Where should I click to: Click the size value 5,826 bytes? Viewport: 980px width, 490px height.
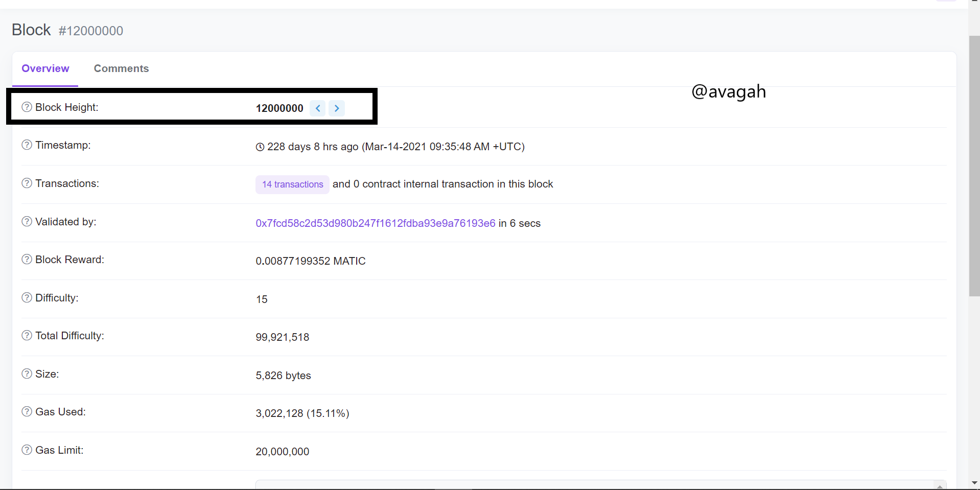coord(283,376)
